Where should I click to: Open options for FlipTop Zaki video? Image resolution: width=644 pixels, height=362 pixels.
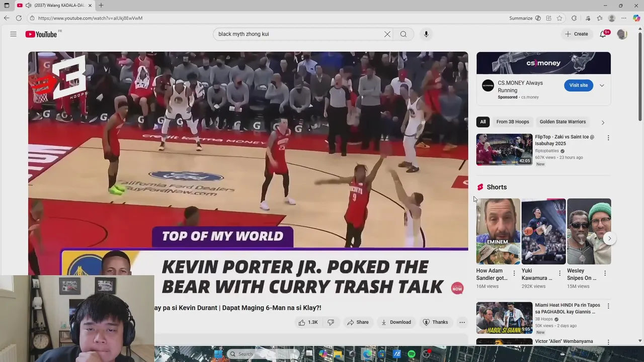(x=608, y=138)
